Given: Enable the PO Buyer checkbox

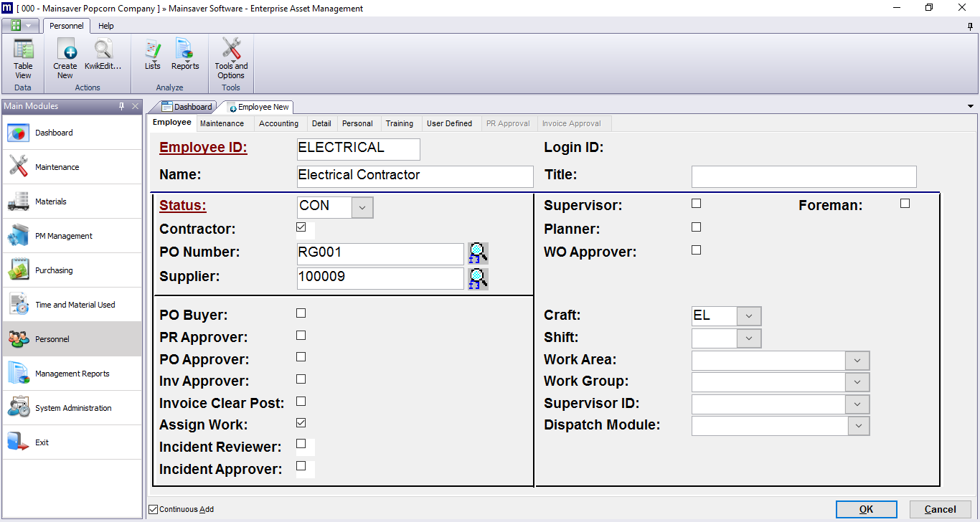Looking at the screenshot, I should 301,313.
